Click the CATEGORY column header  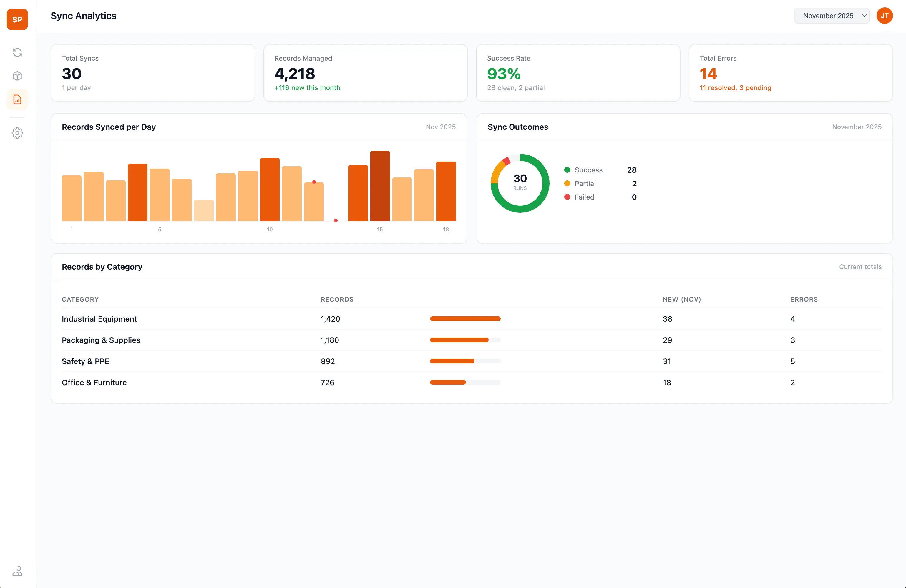[80, 299]
